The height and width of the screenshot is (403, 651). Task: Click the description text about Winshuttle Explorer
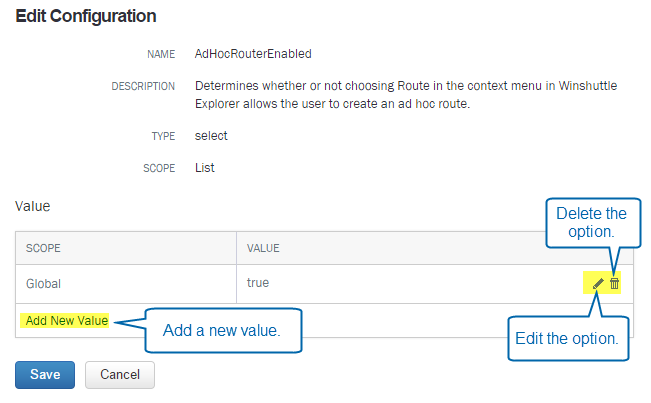(x=406, y=95)
